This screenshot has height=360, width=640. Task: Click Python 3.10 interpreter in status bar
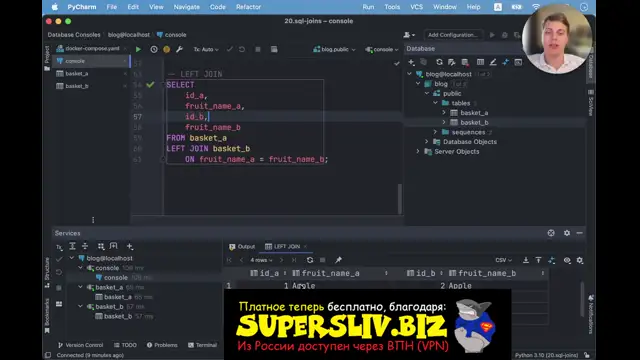pyautogui.click(x=547, y=355)
